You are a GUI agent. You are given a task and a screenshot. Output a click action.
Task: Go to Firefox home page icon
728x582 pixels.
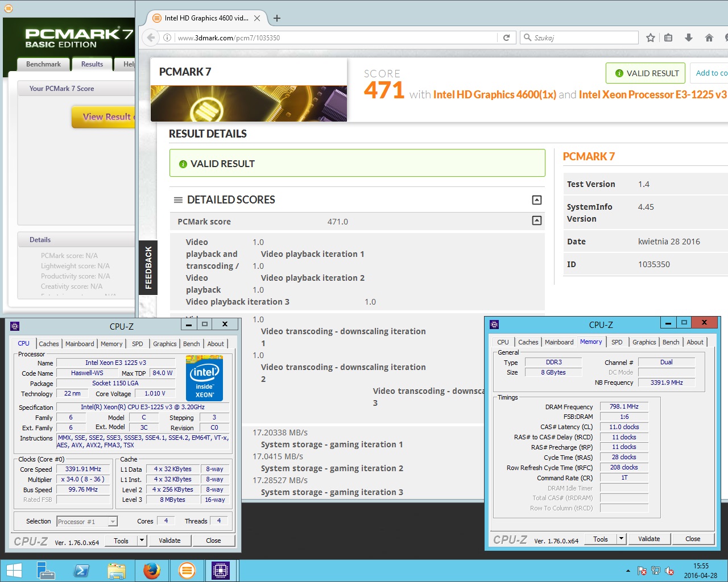tap(709, 38)
